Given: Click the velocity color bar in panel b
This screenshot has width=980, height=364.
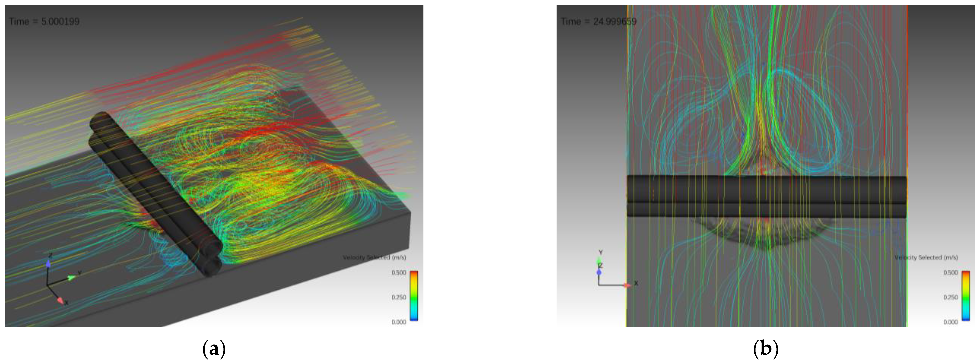Looking at the screenshot, I should [966, 296].
